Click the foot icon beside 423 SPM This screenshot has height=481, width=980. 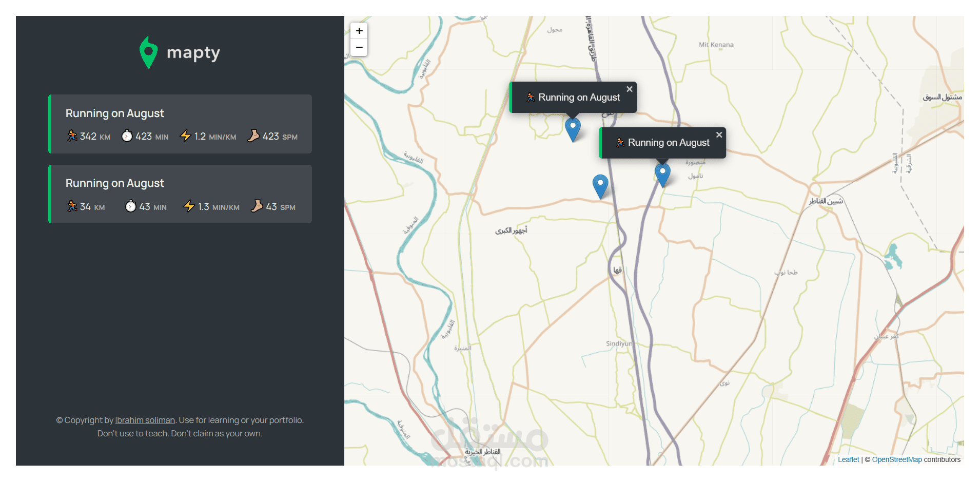pos(253,136)
